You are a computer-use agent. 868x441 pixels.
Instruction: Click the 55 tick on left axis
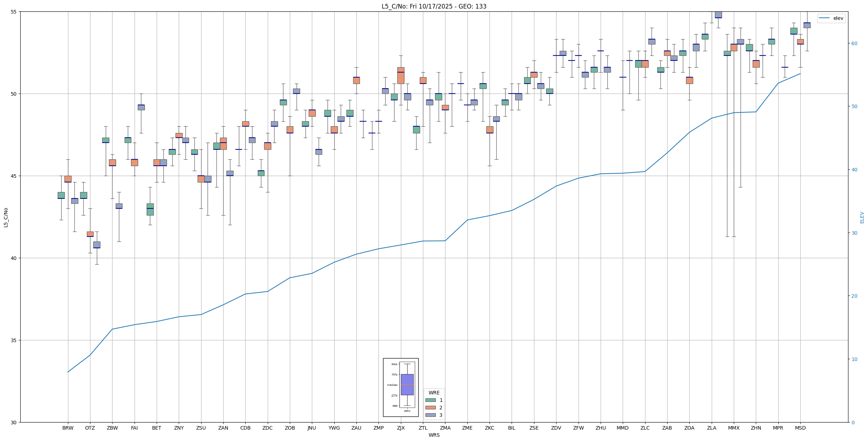pyautogui.click(x=14, y=12)
